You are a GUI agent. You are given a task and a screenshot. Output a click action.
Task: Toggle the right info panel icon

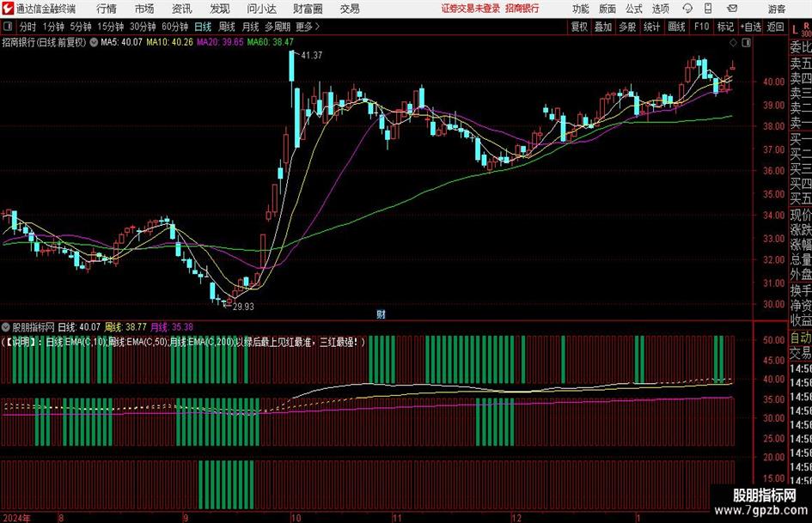[746, 43]
